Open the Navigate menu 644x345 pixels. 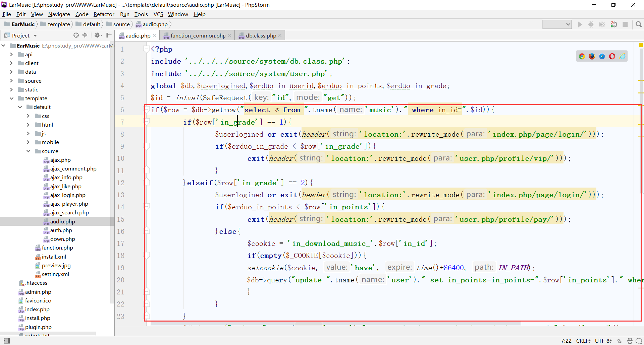[59, 14]
